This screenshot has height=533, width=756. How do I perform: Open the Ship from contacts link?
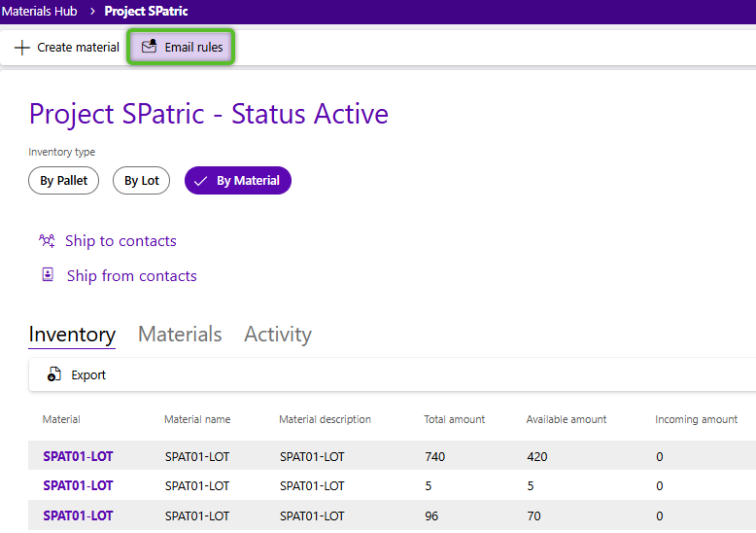(x=131, y=276)
